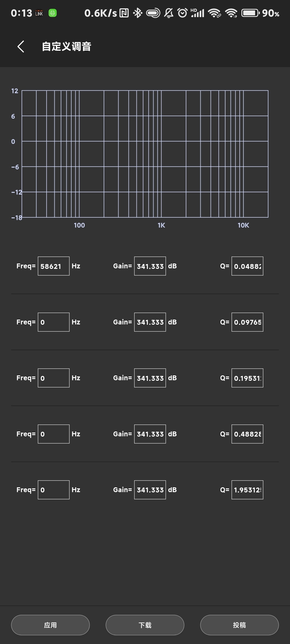Tap the NFC status icon
The width and height of the screenshot is (290, 644).
(124, 13)
